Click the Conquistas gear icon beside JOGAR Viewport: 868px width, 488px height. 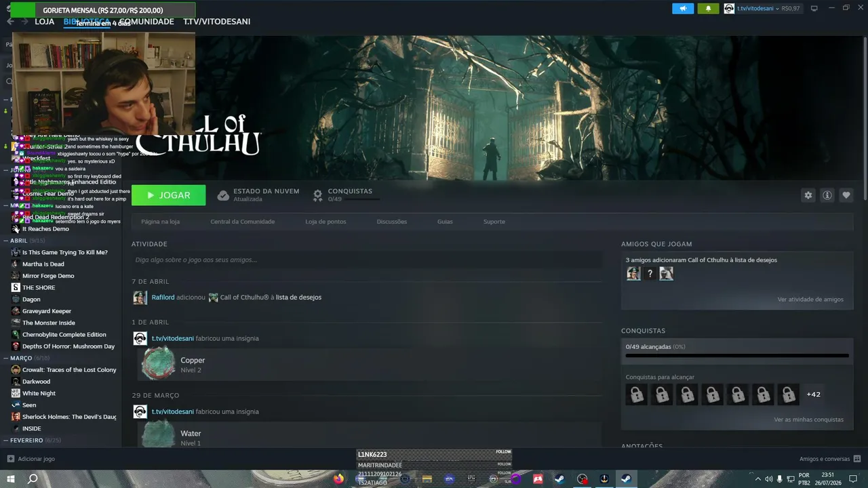(x=317, y=195)
